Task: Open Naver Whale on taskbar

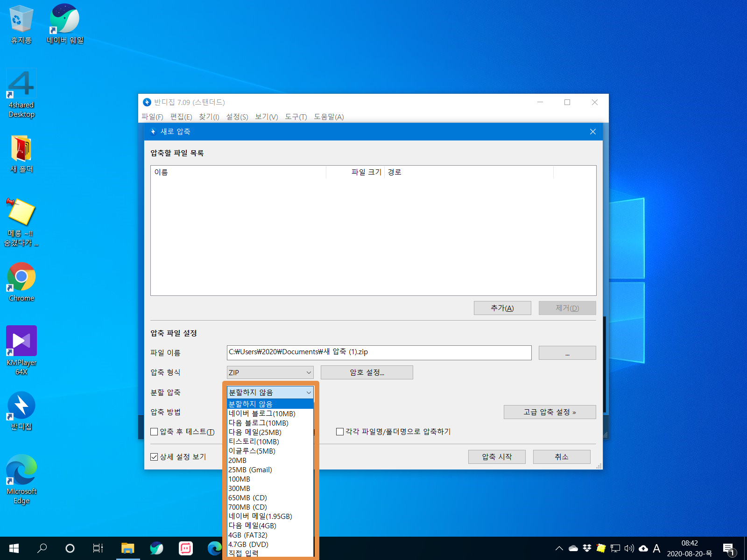Action: point(156,548)
